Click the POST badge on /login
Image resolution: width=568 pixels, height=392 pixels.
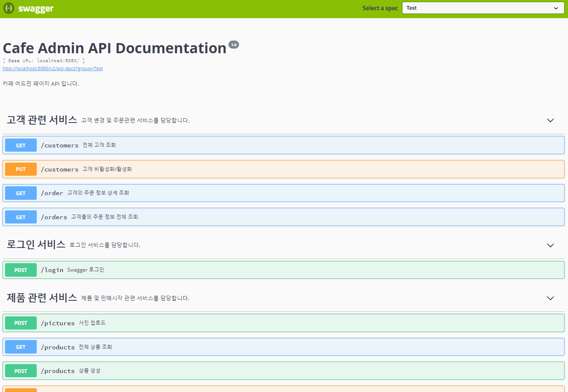tap(20, 269)
